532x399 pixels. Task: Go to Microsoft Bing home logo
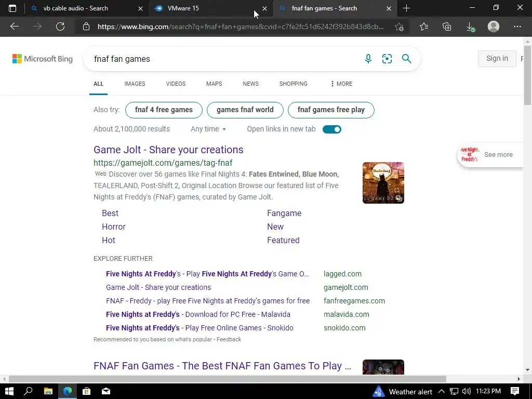43,59
